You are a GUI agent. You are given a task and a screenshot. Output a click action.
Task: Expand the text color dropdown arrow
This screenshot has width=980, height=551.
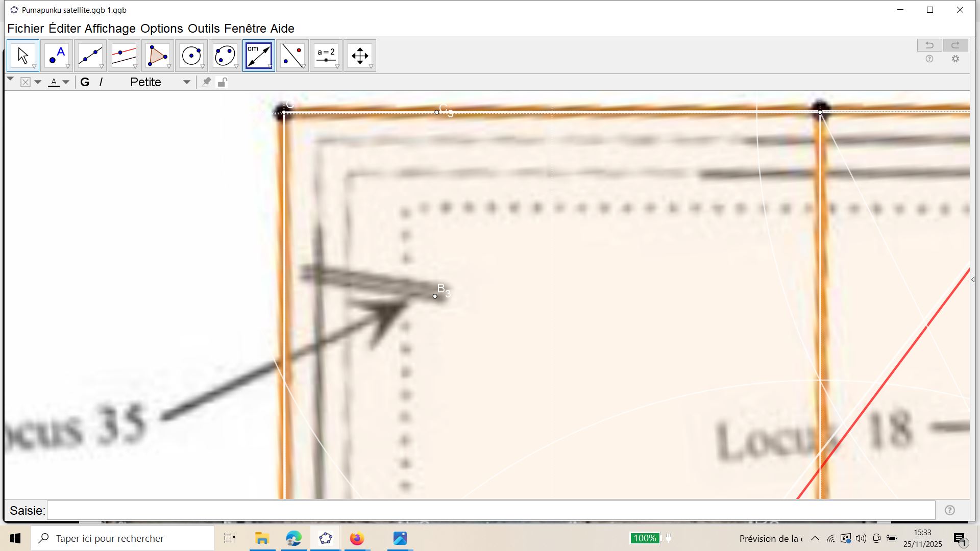(x=66, y=82)
